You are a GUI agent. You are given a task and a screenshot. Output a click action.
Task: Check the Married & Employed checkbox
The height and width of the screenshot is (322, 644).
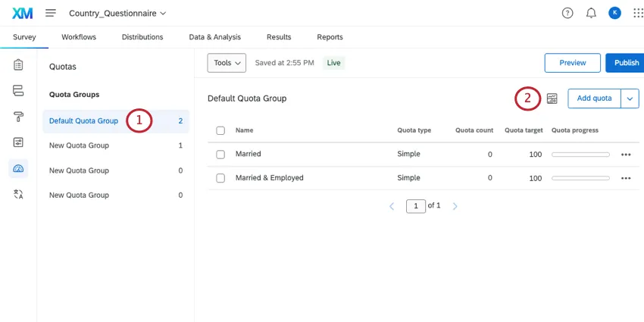[x=220, y=178]
